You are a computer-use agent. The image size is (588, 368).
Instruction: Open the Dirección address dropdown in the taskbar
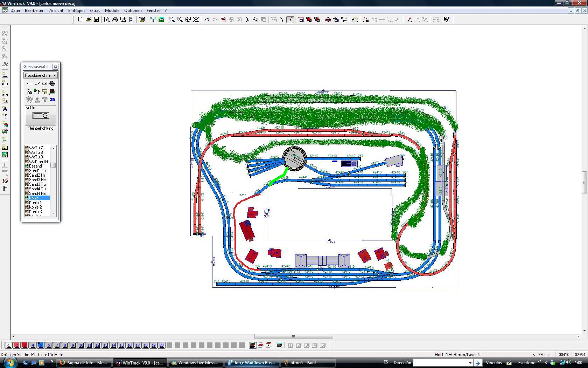click(x=470, y=363)
